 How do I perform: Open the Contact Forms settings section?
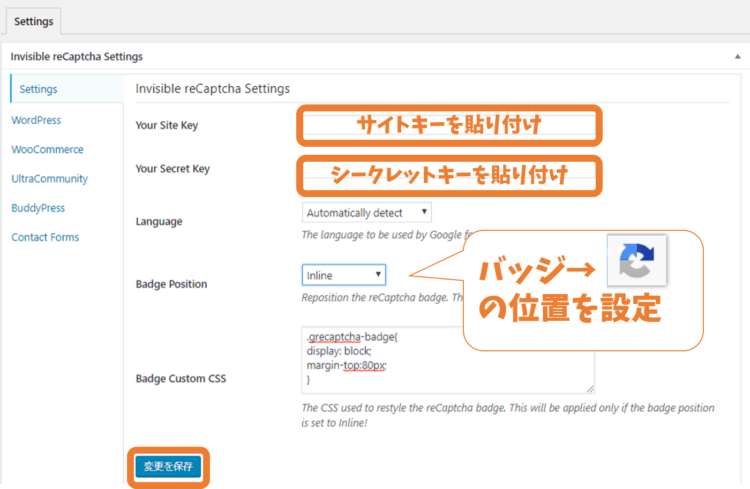45,237
